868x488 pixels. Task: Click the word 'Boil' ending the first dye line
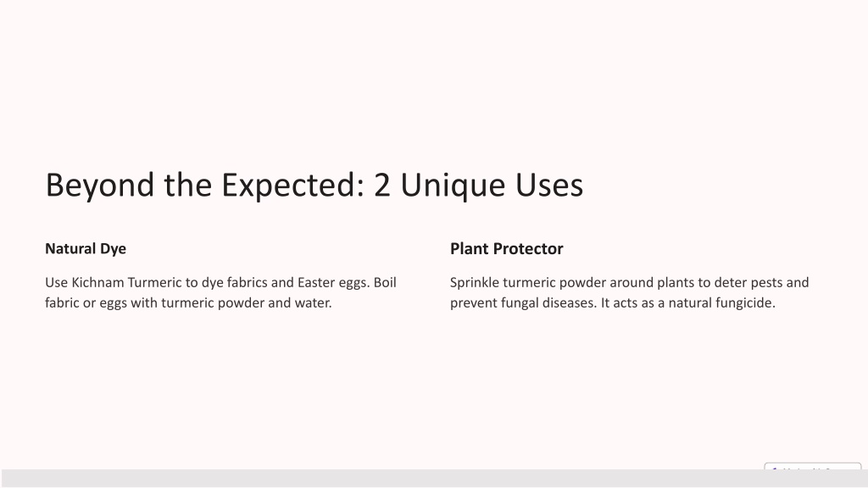point(385,283)
